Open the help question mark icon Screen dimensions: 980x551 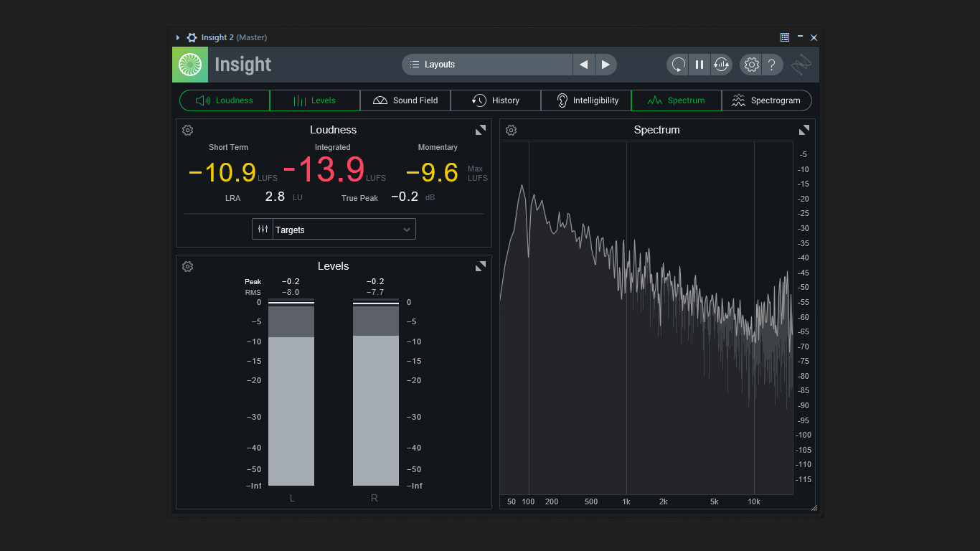click(x=772, y=65)
